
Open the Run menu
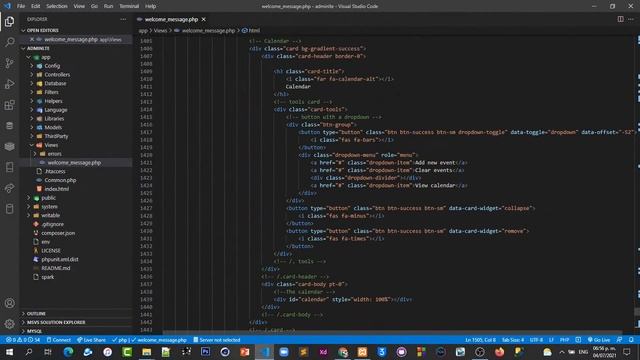pyautogui.click(x=108, y=6)
